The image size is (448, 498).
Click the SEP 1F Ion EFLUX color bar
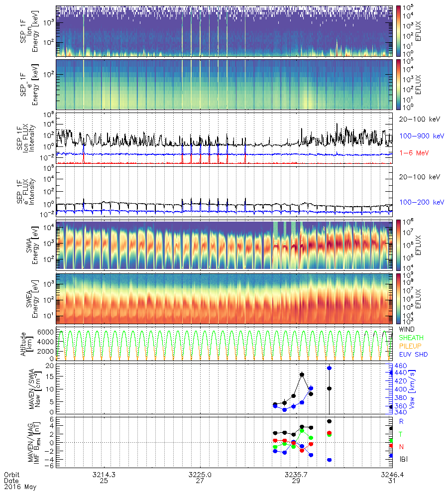click(x=398, y=31)
